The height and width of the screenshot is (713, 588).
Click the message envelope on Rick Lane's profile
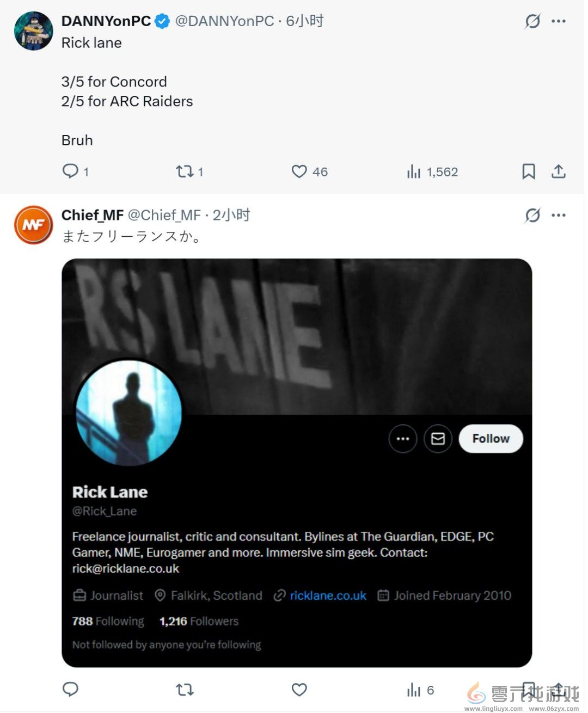point(438,439)
